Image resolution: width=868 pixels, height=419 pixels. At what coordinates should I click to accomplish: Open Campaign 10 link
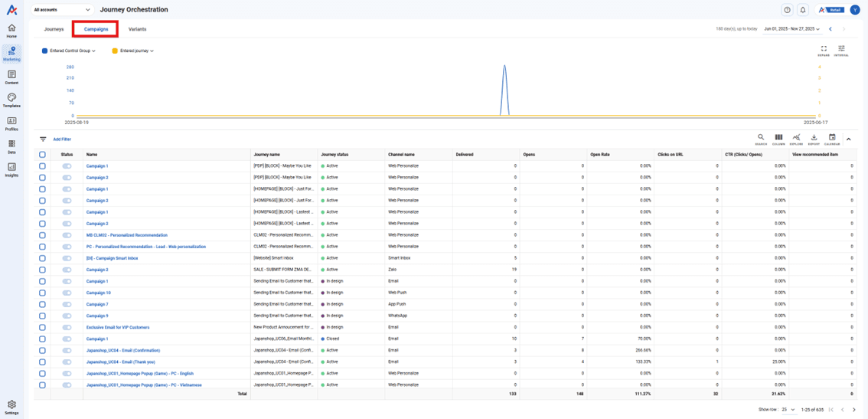[x=99, y=293]
